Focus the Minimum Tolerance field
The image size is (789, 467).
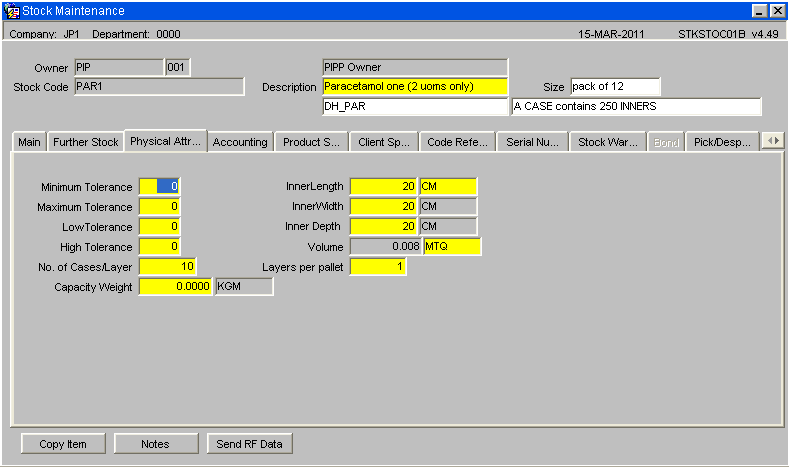(159, 186)
